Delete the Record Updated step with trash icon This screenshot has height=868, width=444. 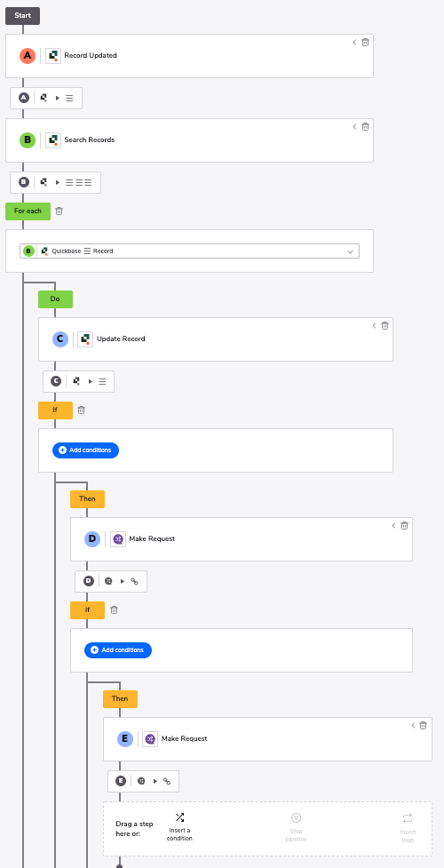pyautogui.click(x=365, y=42)
